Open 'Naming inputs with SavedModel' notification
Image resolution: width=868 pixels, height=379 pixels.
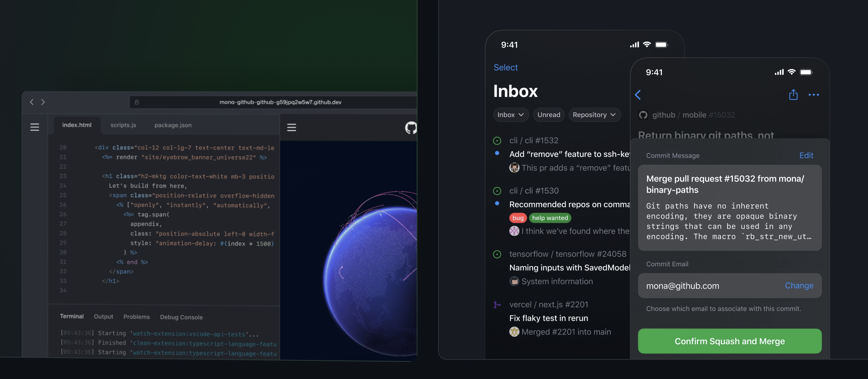tap(570, 268)
